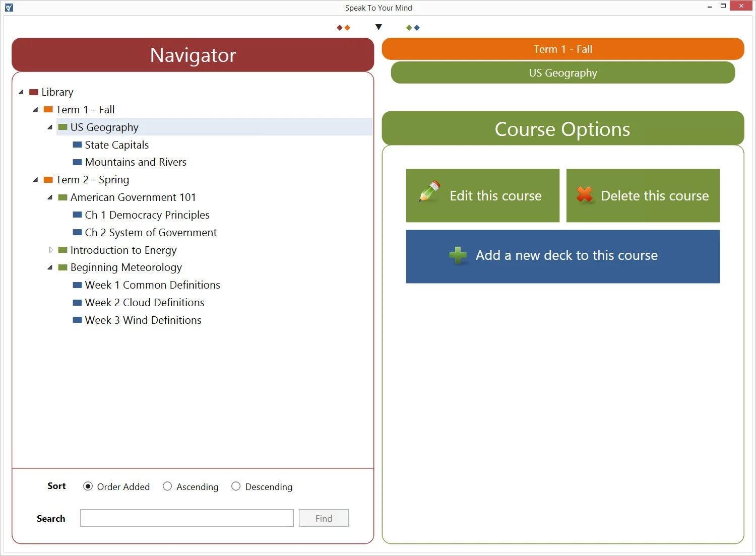Collapse the American Government 101 node
The height and width of the screenshot is (556, 756).
point(50,197)
